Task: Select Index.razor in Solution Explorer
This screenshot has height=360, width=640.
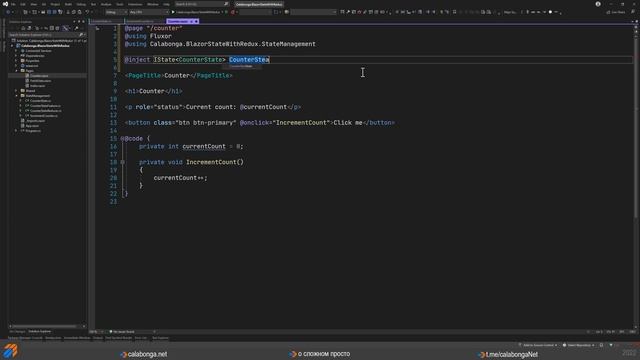Action: tap(38, 86)
